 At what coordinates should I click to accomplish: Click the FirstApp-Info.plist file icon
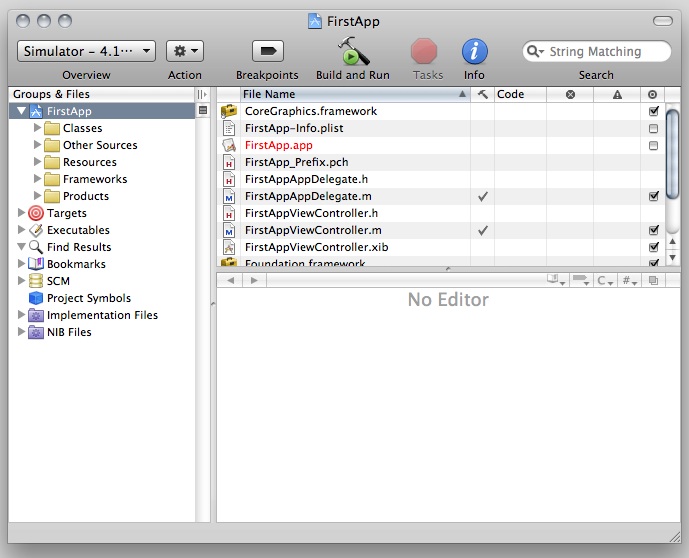pos(229,128)
